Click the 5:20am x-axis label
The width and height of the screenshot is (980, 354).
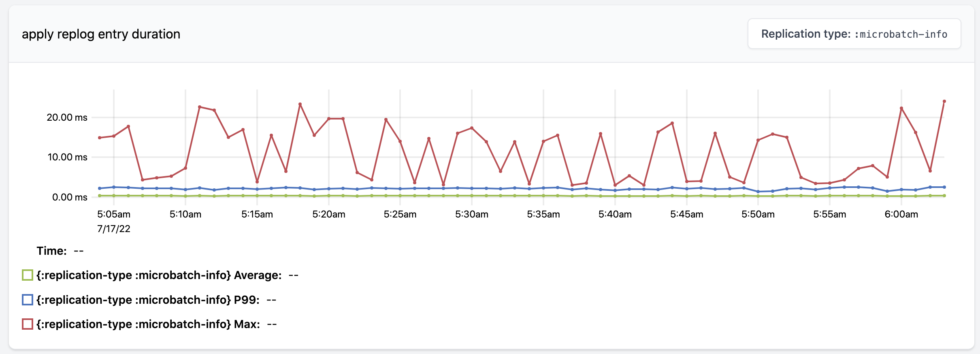329,214
